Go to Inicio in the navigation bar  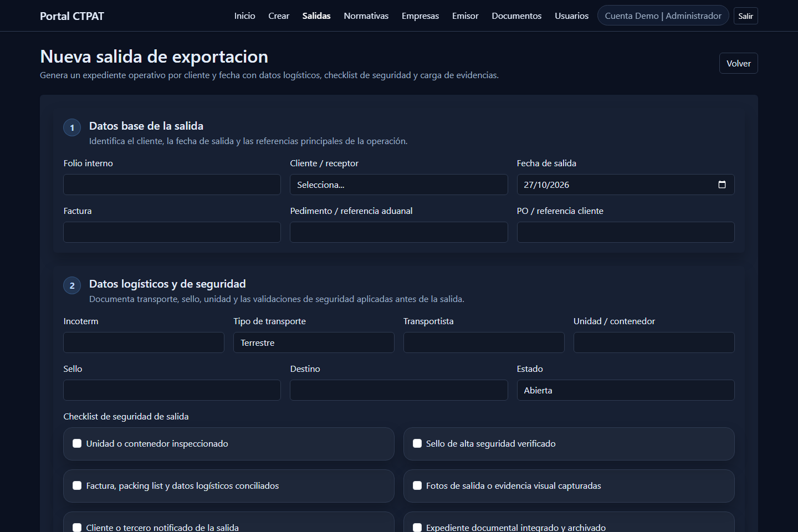click(x=244, y=16)
